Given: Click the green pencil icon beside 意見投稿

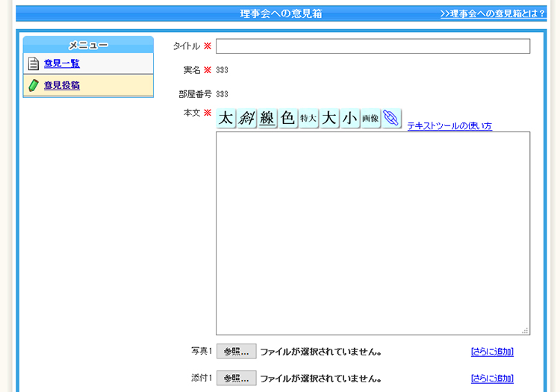Looking at the screenshot, I should point(34,85).
